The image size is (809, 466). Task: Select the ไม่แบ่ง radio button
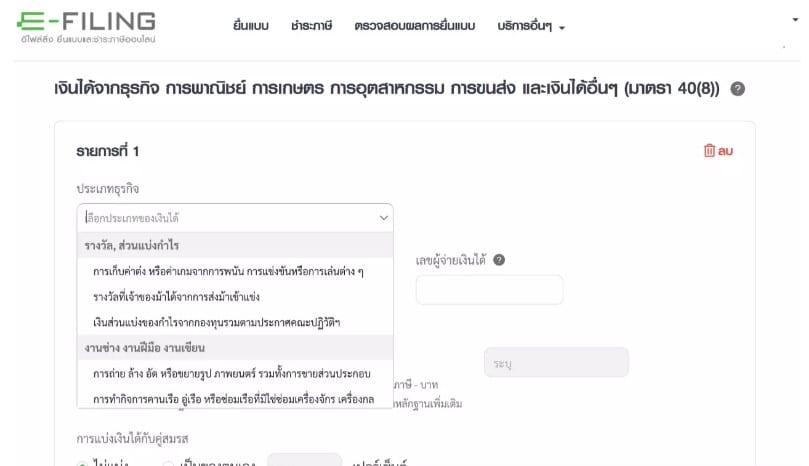coord(82,464)
